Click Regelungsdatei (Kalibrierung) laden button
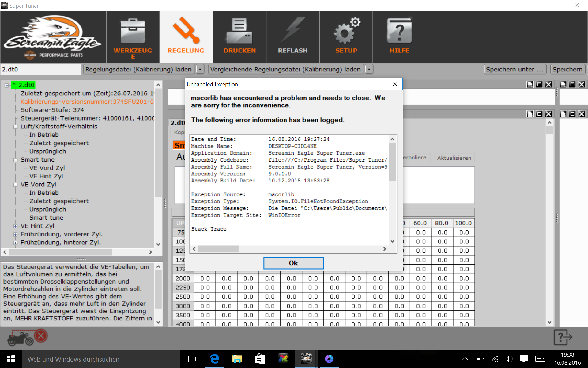 [138, 69]
